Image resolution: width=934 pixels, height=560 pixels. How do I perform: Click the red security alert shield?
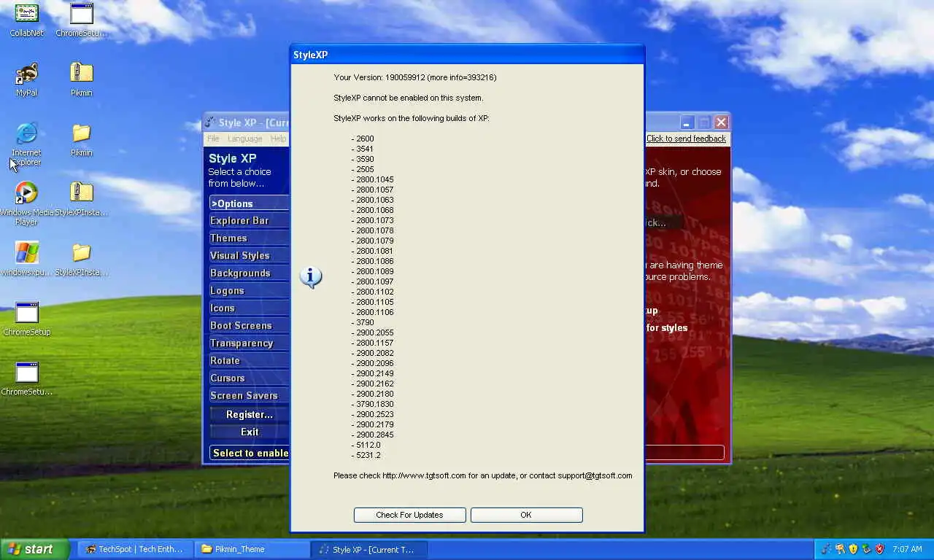click(879, 549)
